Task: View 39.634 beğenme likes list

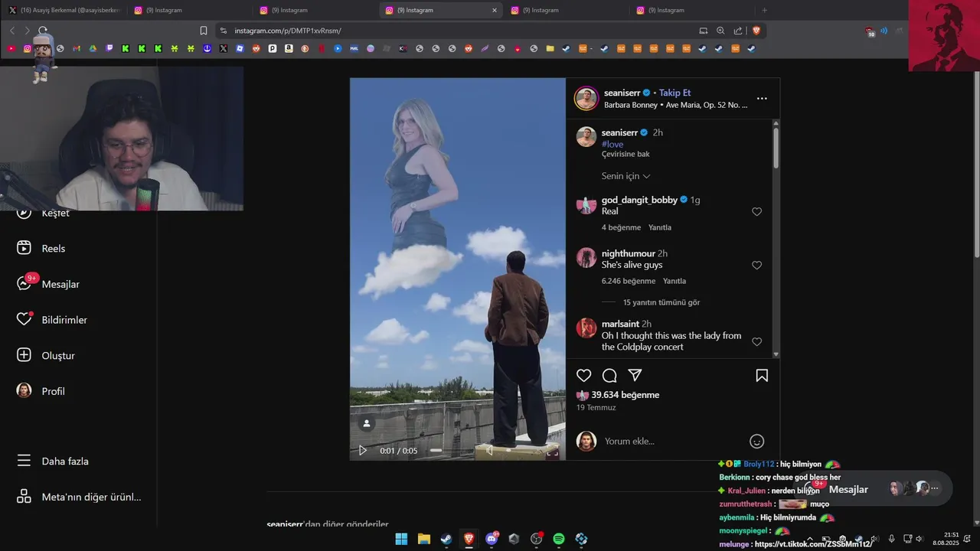Action: [x=625, y=395]
